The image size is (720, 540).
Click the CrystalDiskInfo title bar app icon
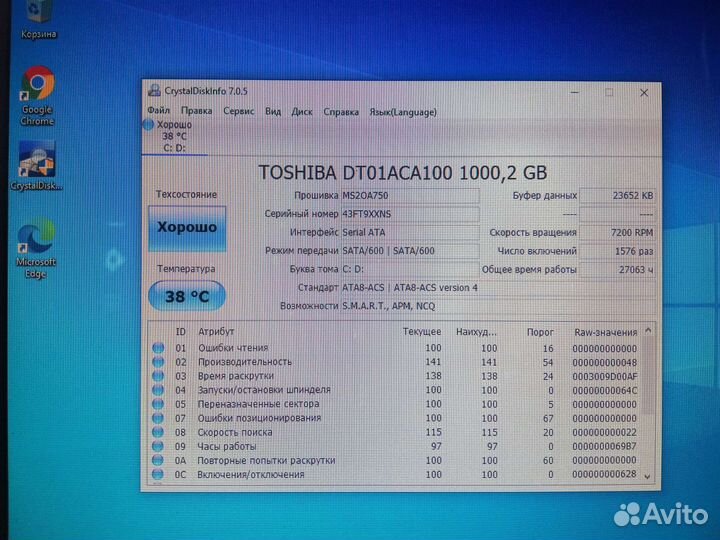(154, 90)
